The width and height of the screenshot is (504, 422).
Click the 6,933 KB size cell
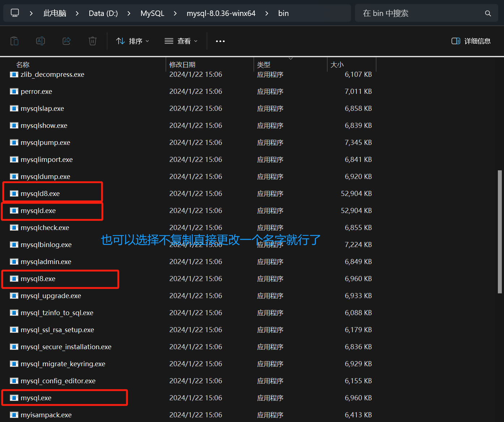358,296
